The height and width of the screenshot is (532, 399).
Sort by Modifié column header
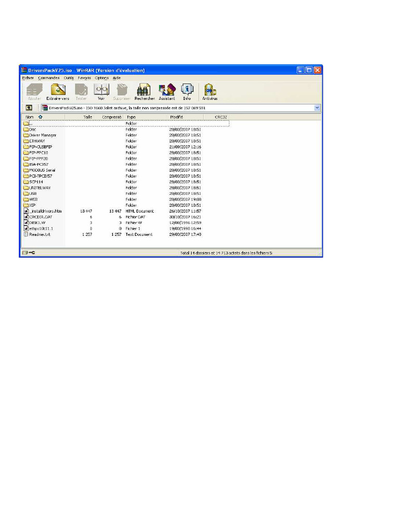pos(186,117)
